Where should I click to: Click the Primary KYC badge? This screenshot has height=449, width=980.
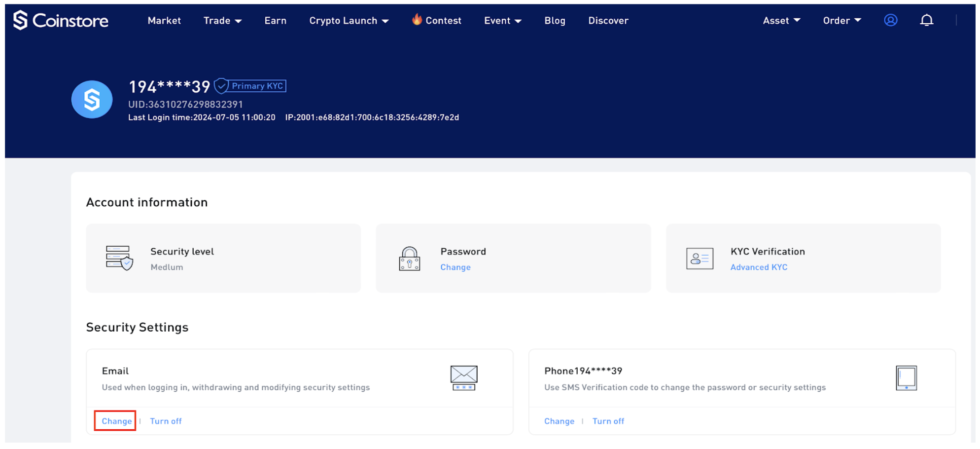pyautogui.click(x=250, y=85)
